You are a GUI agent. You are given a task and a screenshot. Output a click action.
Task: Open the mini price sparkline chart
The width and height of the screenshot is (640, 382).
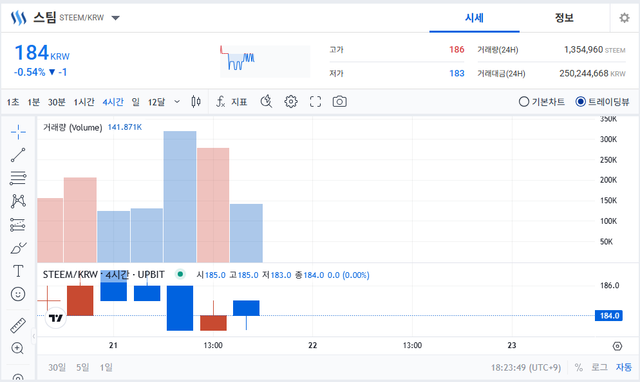(x=265, y=61)
